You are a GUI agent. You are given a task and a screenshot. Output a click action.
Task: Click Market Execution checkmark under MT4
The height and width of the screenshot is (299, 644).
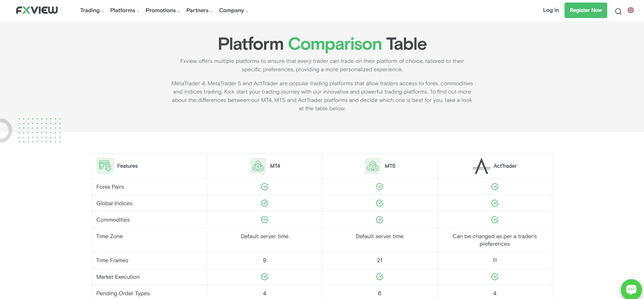coord(265,277)
